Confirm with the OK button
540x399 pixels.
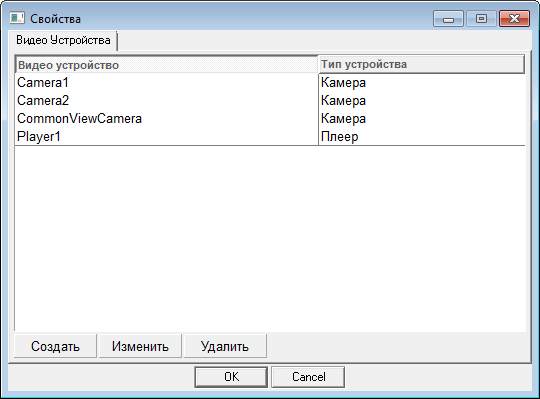231,377
